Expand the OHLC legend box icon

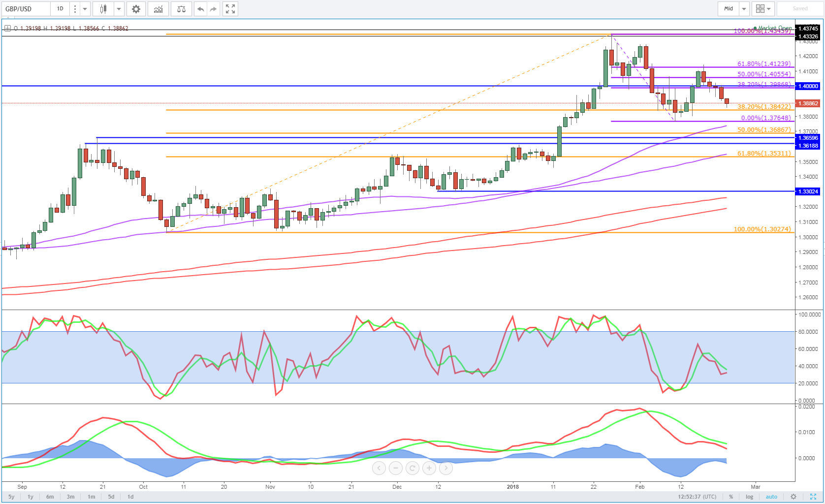[7, 28]
